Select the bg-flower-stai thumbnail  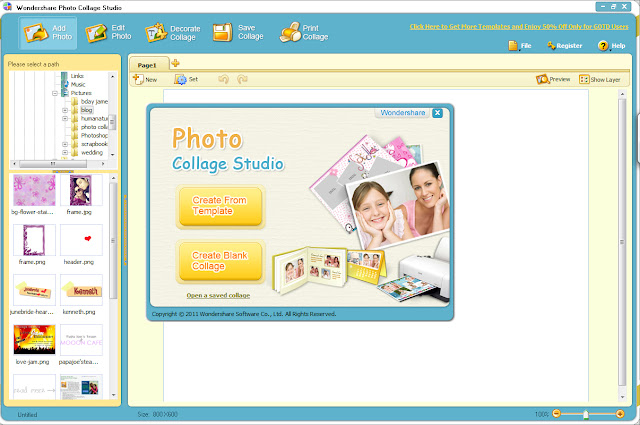point(34,190)
